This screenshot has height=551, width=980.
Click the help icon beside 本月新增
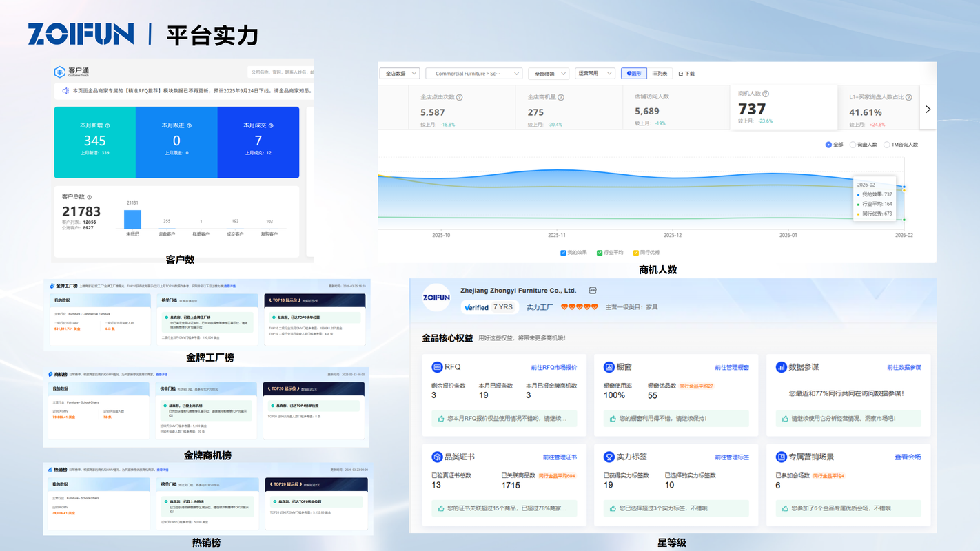pos(108,125)
